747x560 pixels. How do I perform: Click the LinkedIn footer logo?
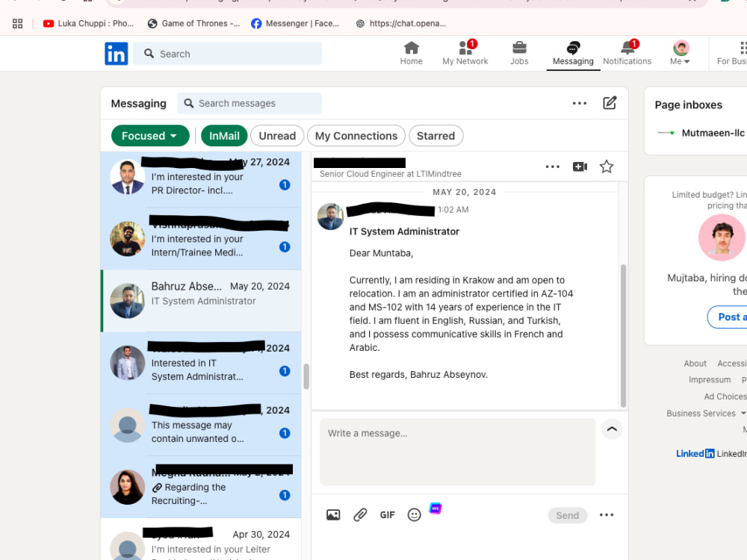click(695, 453)
